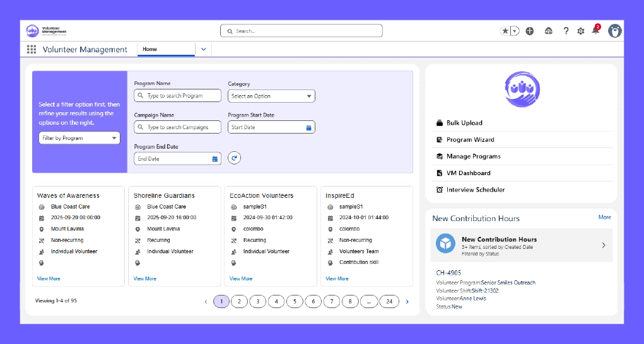Image resolution: width=644 pixels, height=344 pixels.
Task: Click the Program Name search field
Action: coord(177,96)
